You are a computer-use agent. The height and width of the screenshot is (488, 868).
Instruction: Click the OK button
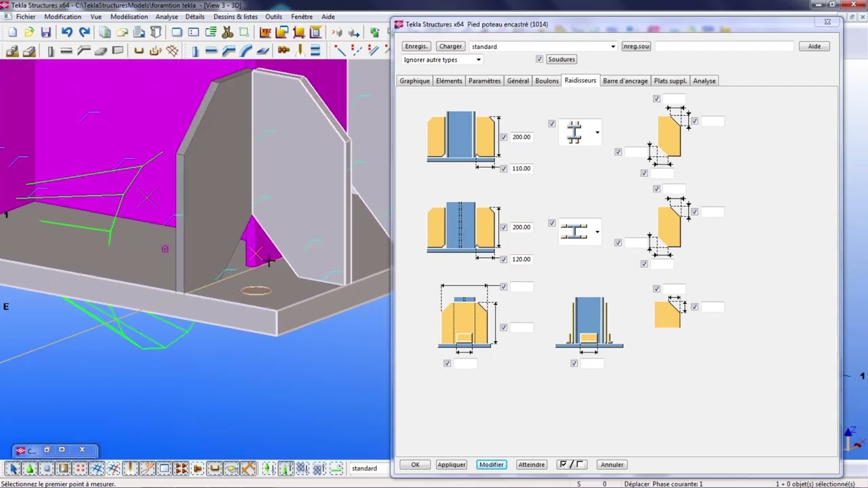coord(415,464)
